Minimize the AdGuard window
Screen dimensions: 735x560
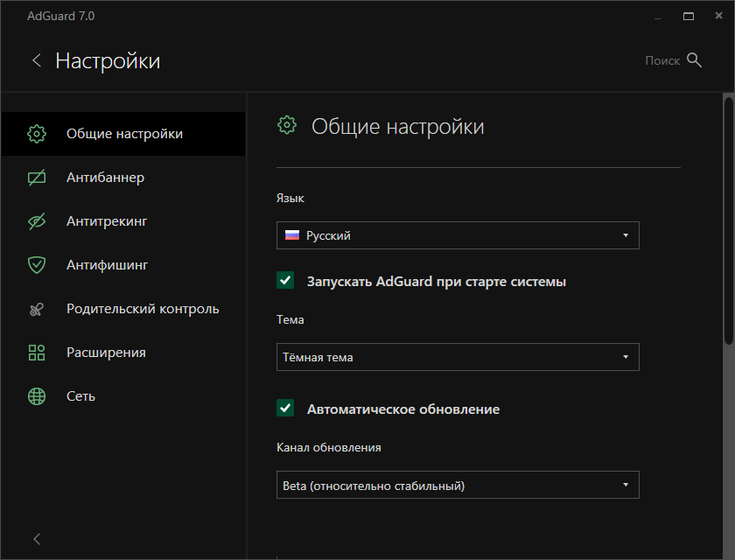coord(658,17)
